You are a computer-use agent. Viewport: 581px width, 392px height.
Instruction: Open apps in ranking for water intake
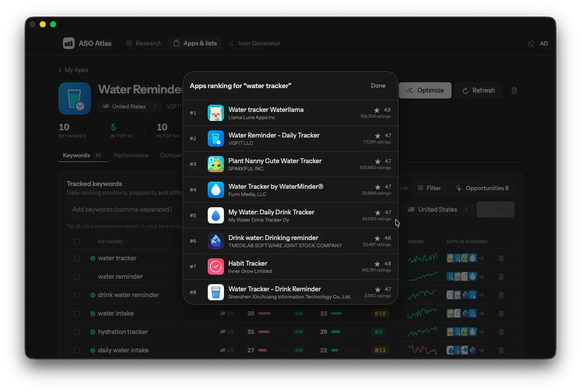click(465, 314)
